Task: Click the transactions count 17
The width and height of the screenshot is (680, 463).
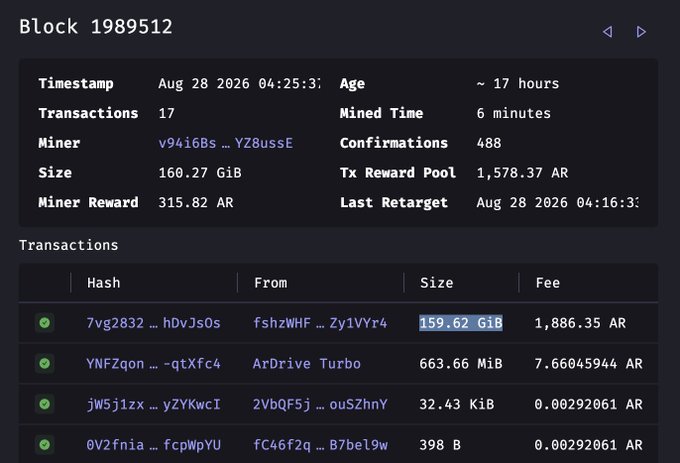Action: coord(167,113)
